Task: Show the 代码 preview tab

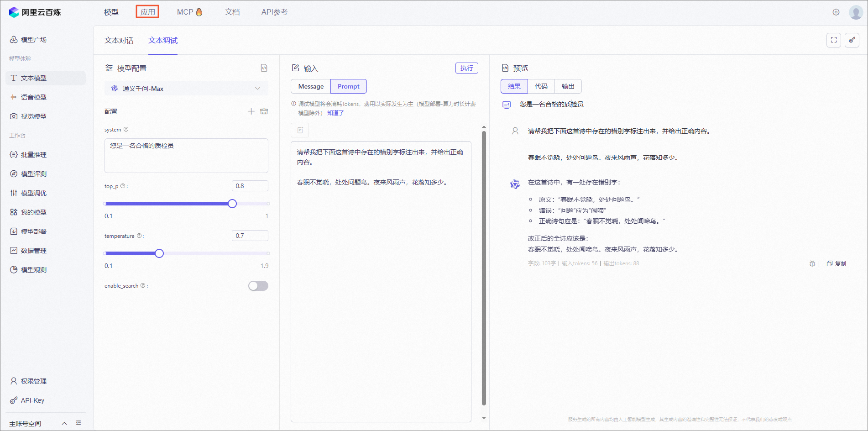Action: 541,86
